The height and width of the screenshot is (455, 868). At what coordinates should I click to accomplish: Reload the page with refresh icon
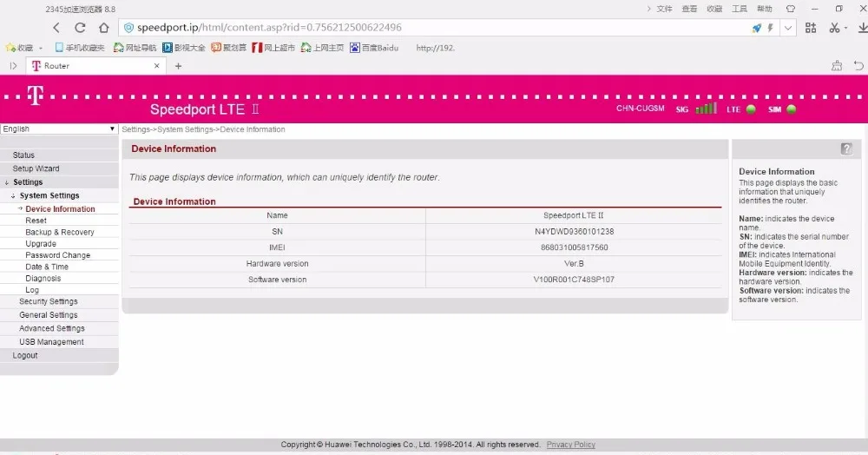point(80,28)
